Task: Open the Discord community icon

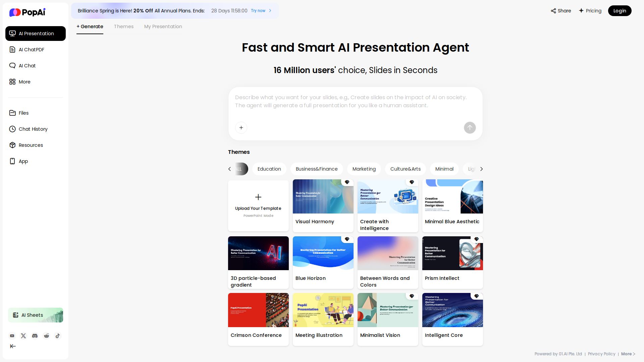Action: pyautogui.click(x=35, y=336)
